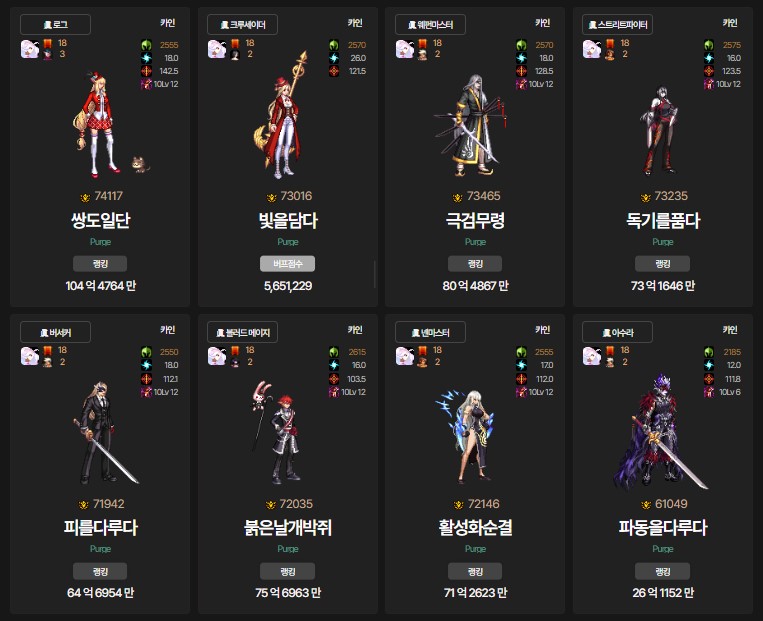
Task: Click the green fame icon on 쌍도일단 card
Action: [146, 45]
